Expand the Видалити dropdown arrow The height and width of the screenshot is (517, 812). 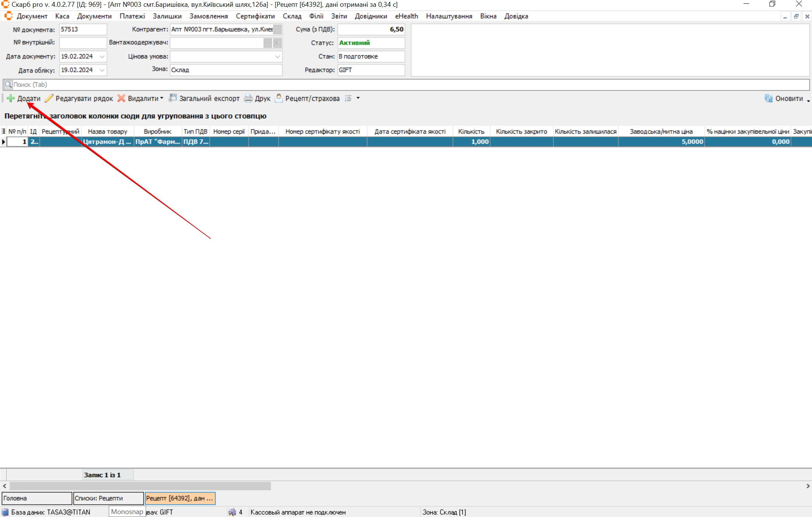(162, 98)
